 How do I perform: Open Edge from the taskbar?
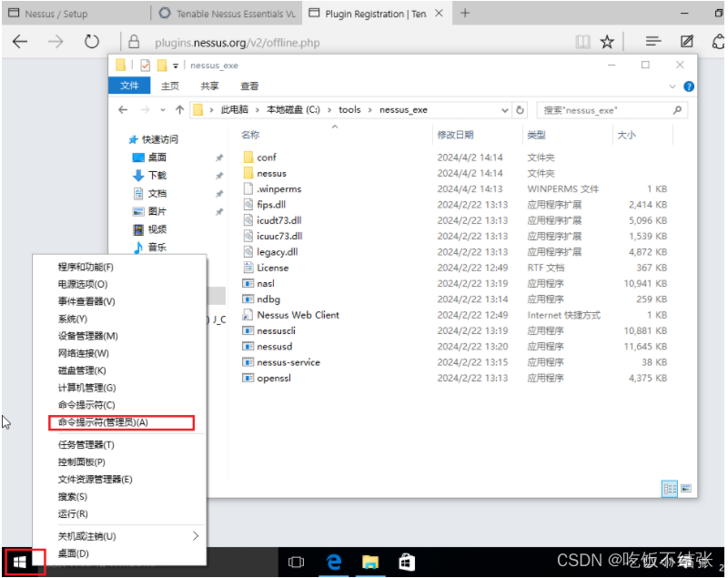coord(333,563)
